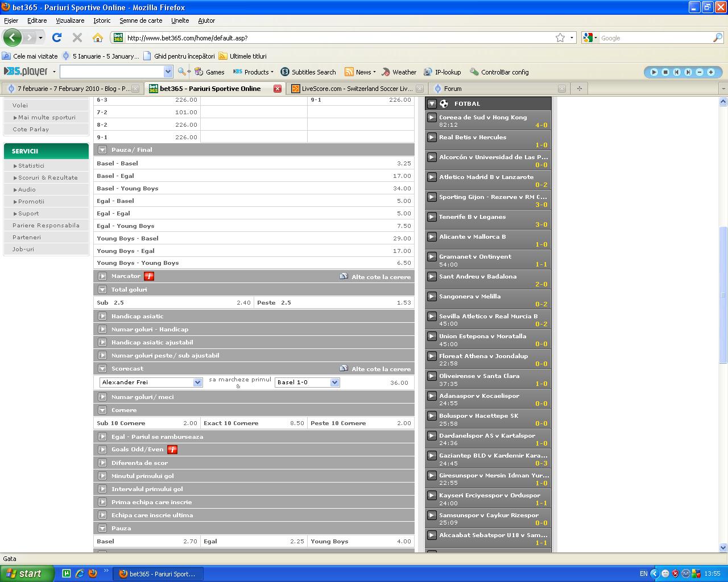This screenshot has height=582, width=728.
Task: Bookmark page with the star icon
Action: click(x=560, y=38)
